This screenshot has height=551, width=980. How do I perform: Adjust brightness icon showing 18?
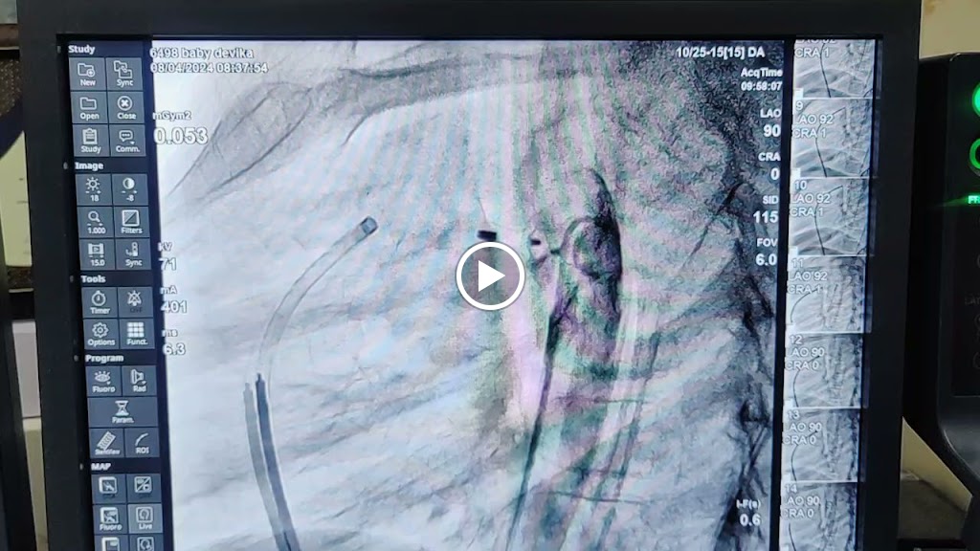93,189
